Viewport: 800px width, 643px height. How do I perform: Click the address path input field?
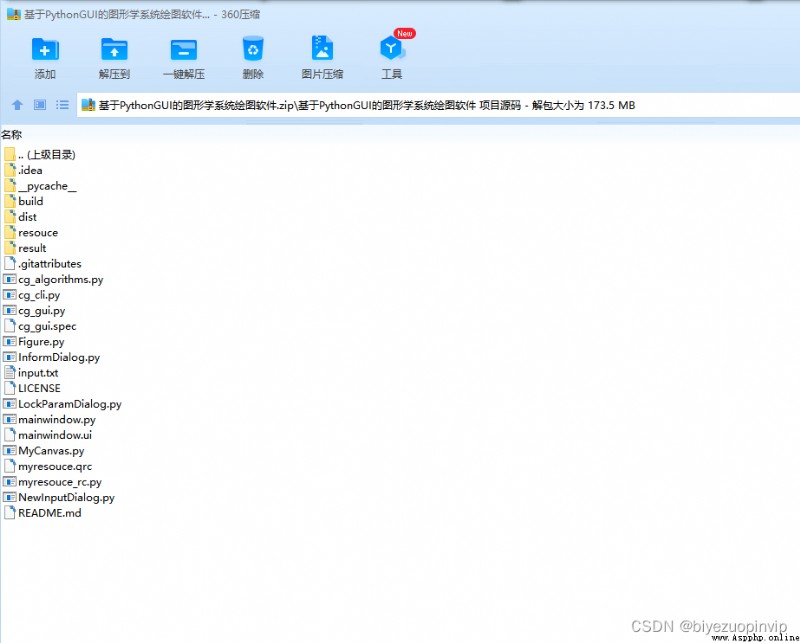pos(438,105)
